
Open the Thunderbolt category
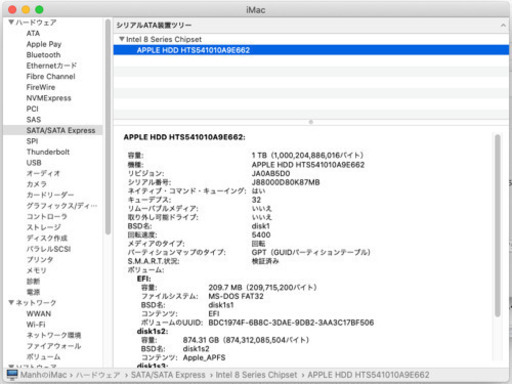[48, 152]
